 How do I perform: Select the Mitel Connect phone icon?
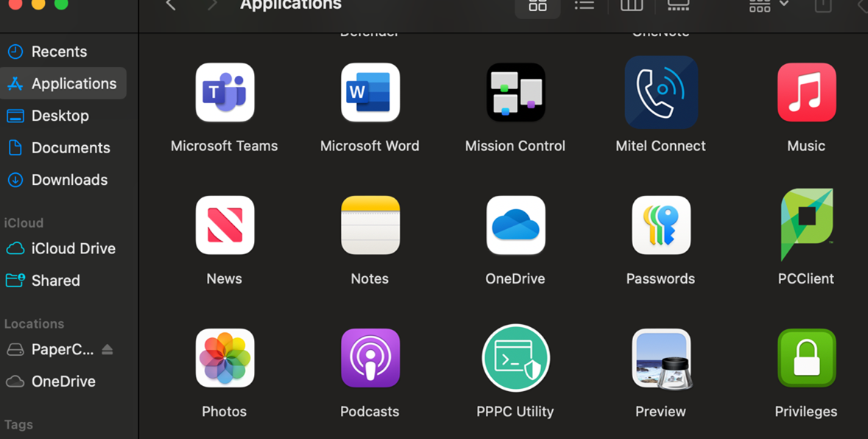coord(660,93)
